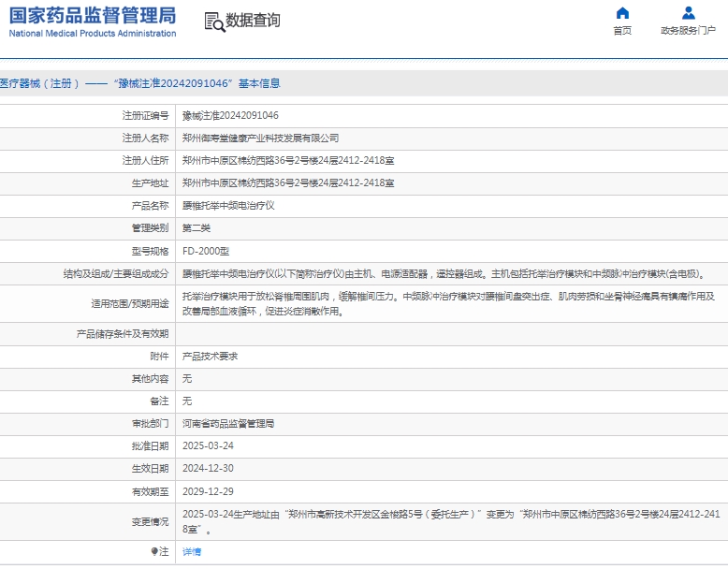728x569 pixels.
Task: Click the 生产地址 address value
Action: pyautogui.click(x=288, y=183)
